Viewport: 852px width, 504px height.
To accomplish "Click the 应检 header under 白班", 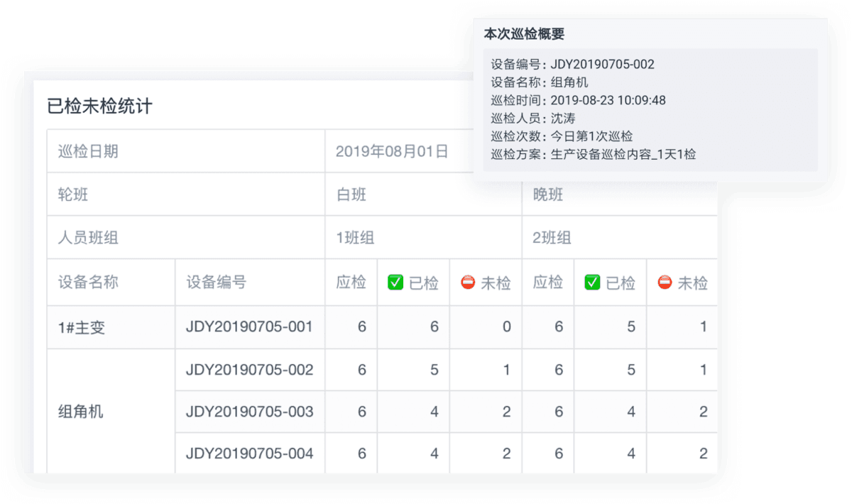I will click(x=351, y=282).
